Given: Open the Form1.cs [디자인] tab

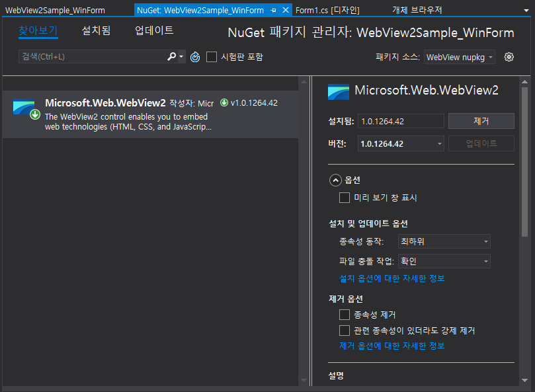Looking at the screenshot, I should 327,10.
